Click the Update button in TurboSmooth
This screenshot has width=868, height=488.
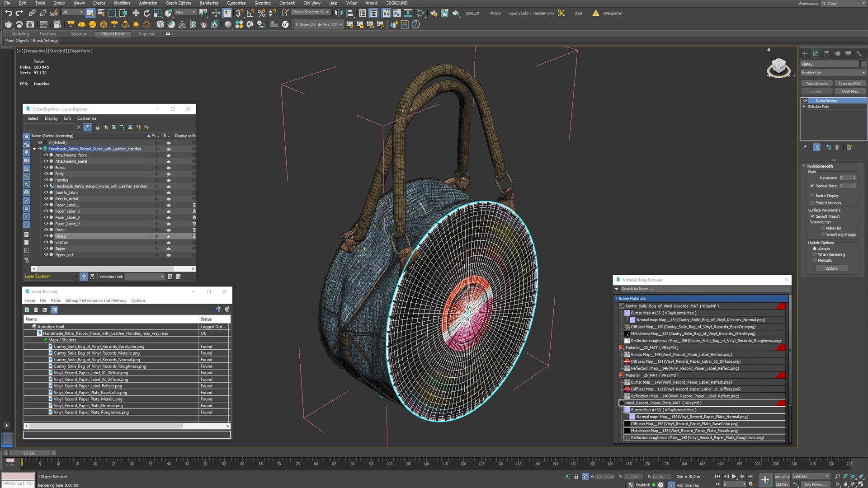click(x=831, y=268)
